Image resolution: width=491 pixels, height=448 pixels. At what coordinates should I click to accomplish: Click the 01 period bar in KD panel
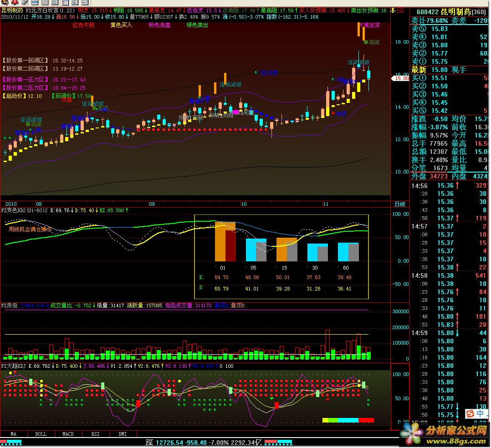225,241
